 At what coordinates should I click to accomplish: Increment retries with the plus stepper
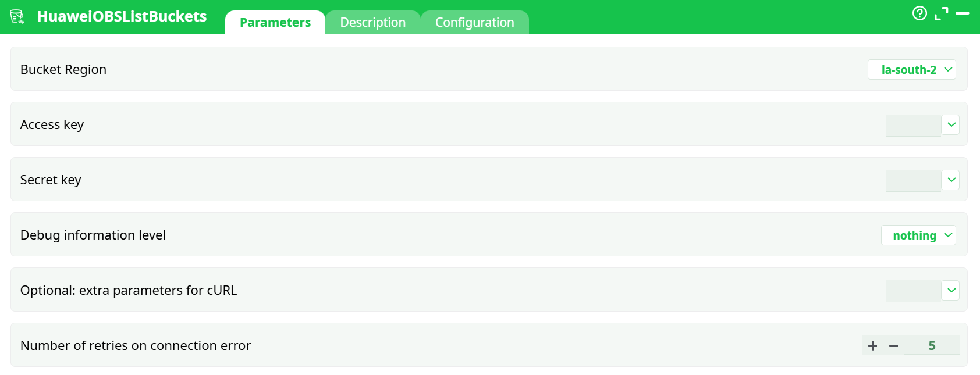872,345
